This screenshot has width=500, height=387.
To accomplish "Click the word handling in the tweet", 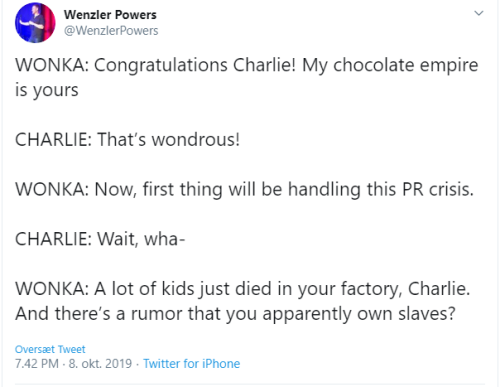I will coord(324,189).
